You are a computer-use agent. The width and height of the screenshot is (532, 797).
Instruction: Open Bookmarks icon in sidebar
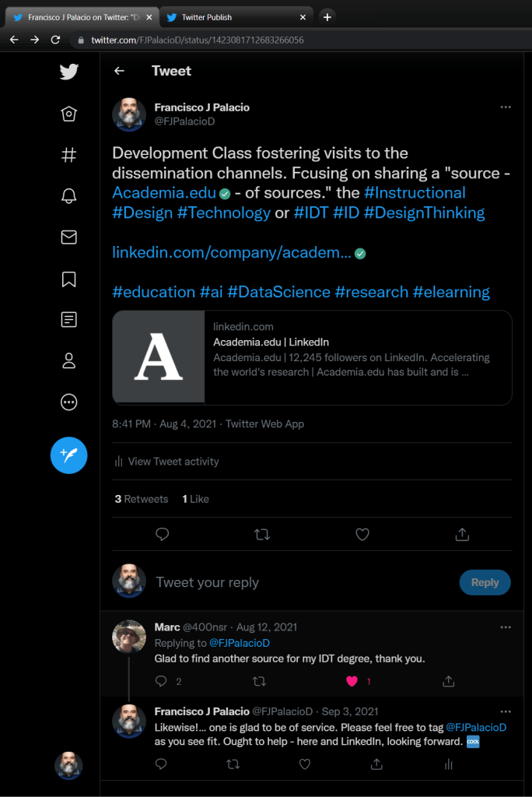[x=68, y=279]
